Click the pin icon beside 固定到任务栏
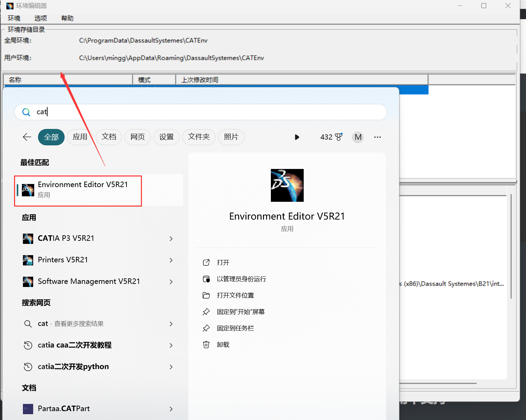526x420 pixels. [206, 328]
